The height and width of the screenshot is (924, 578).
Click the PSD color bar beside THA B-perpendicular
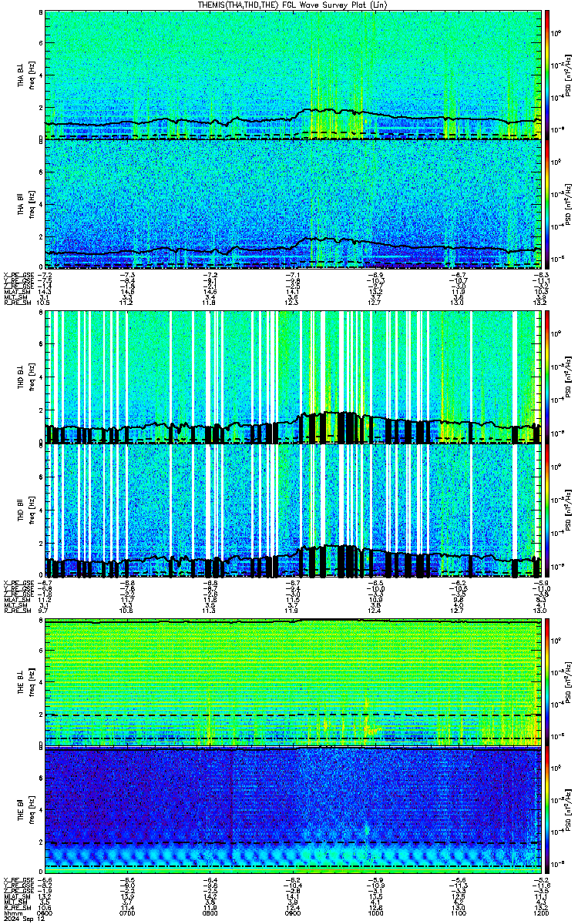[x=547, y=75]
